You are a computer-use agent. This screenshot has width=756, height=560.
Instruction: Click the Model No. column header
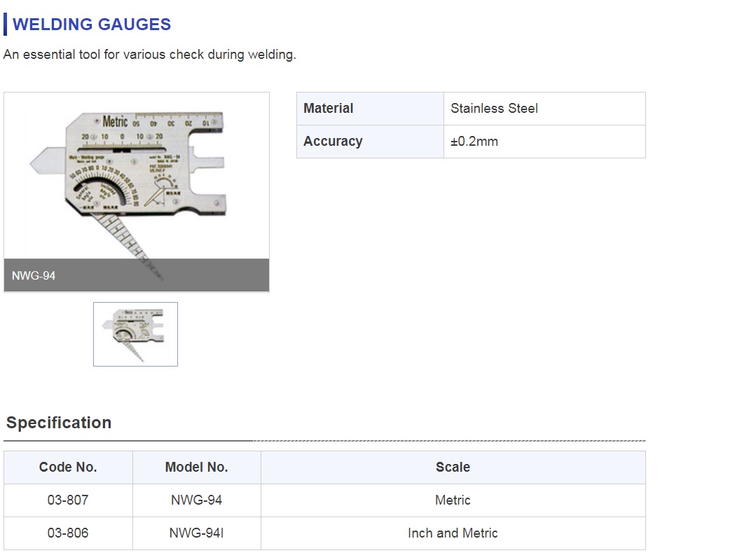pos(196,467)
